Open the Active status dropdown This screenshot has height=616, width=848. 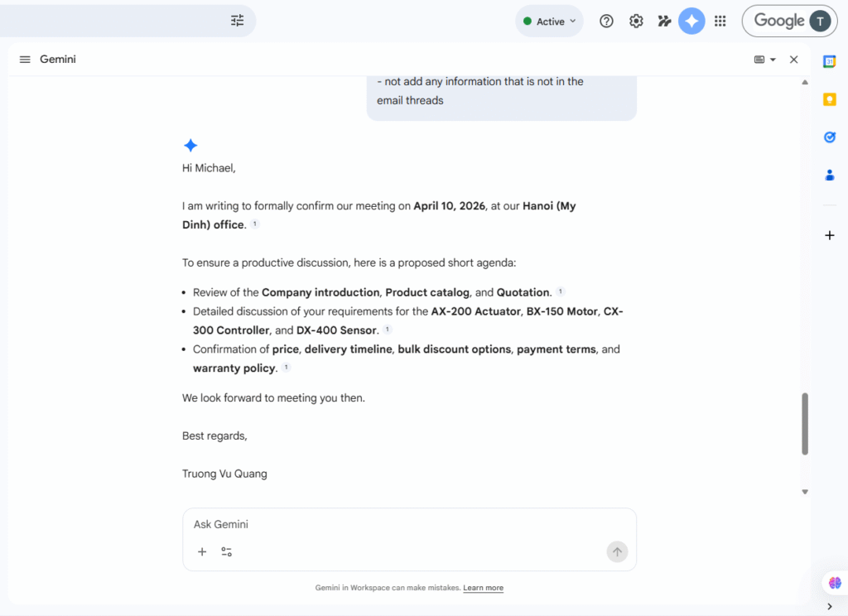[x=549, y=22]
